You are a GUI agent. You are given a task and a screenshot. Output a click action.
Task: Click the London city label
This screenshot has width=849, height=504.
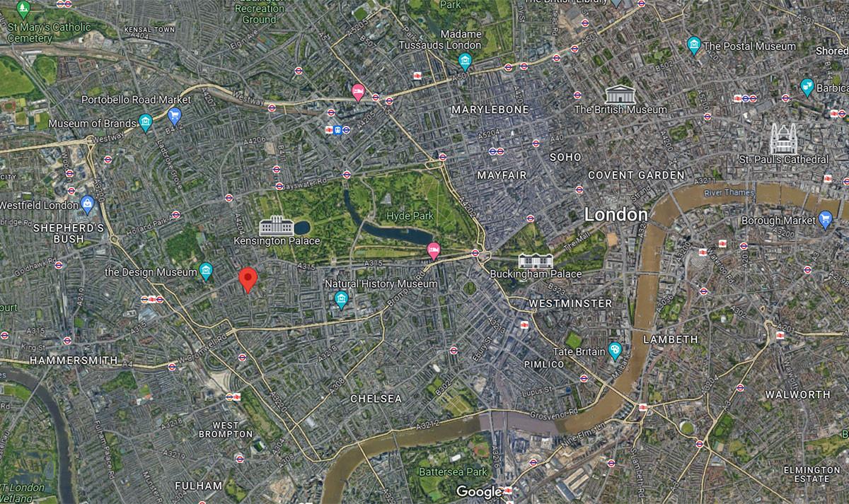(616, 214)
